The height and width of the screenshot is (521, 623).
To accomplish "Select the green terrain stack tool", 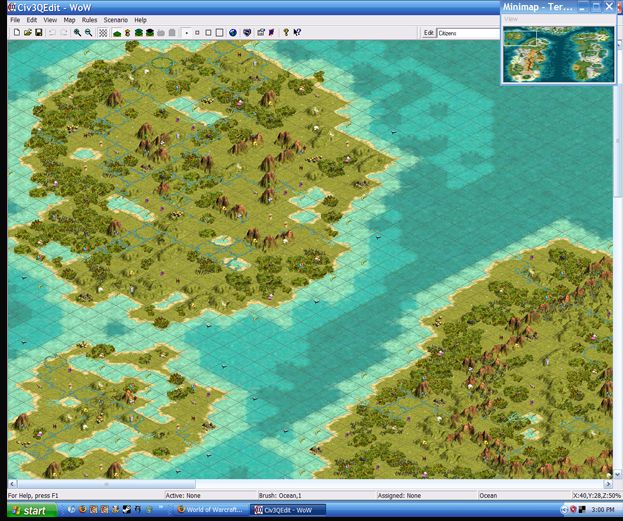I will 139,33.
